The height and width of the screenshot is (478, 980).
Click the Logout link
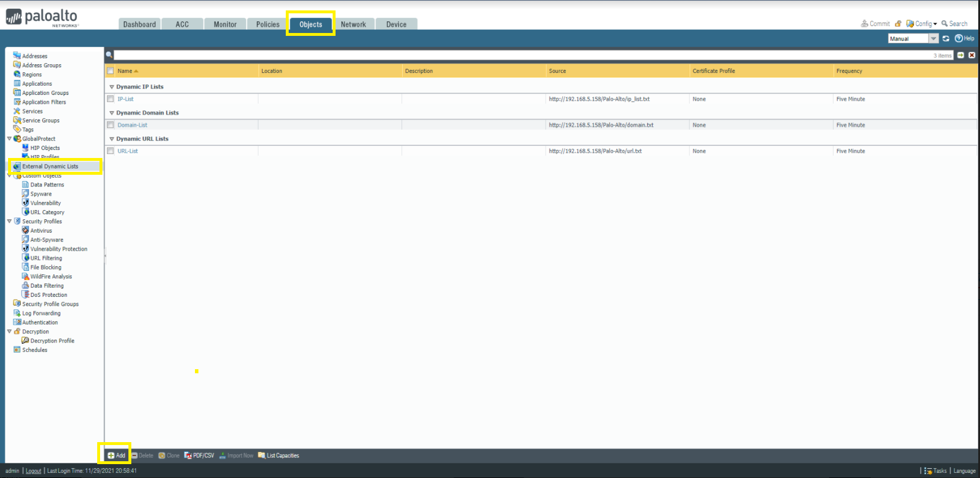(x=34, y=471)
